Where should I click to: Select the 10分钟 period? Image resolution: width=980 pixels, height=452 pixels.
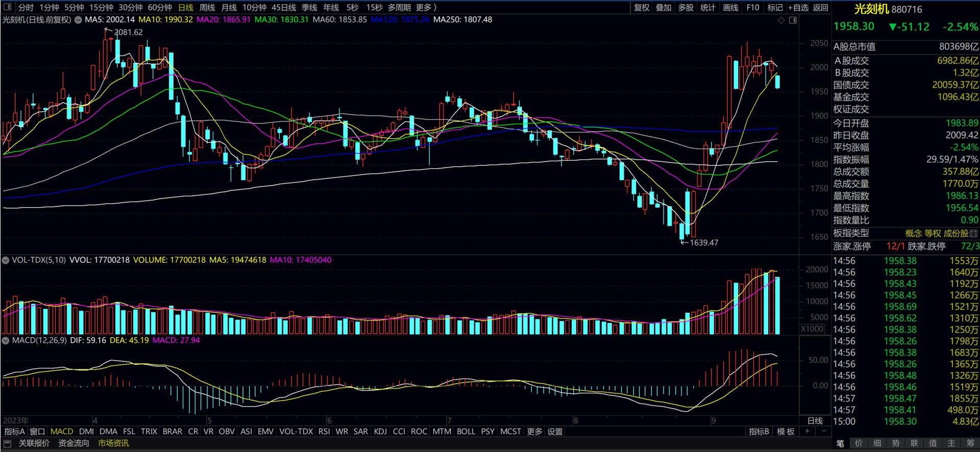[255, 8]
